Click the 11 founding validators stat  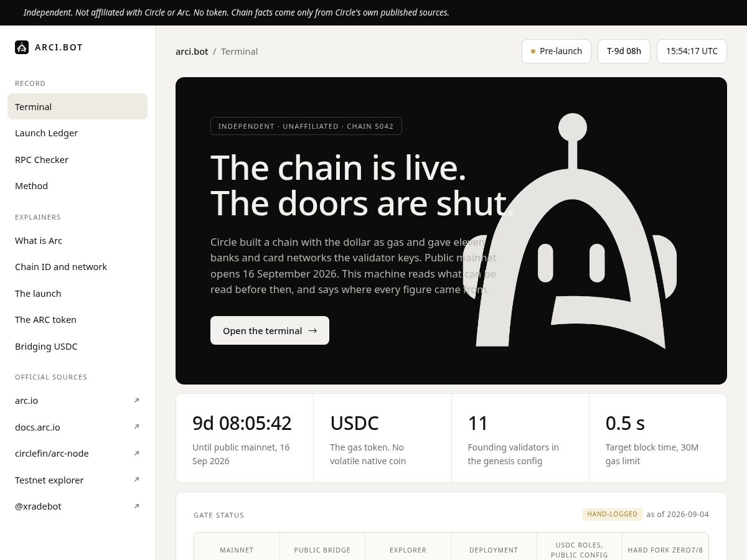tap(478, 423)
